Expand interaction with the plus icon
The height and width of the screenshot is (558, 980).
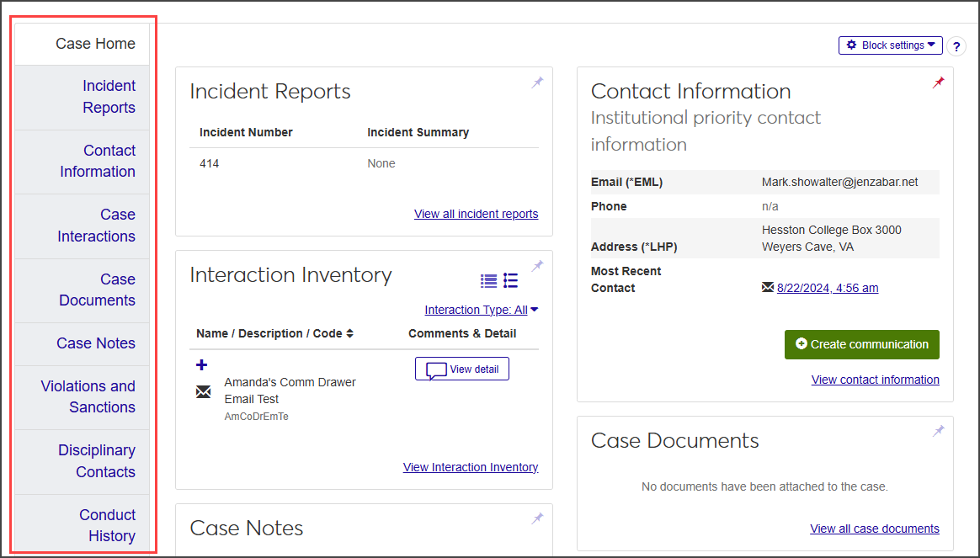click(x=201, y=365)
